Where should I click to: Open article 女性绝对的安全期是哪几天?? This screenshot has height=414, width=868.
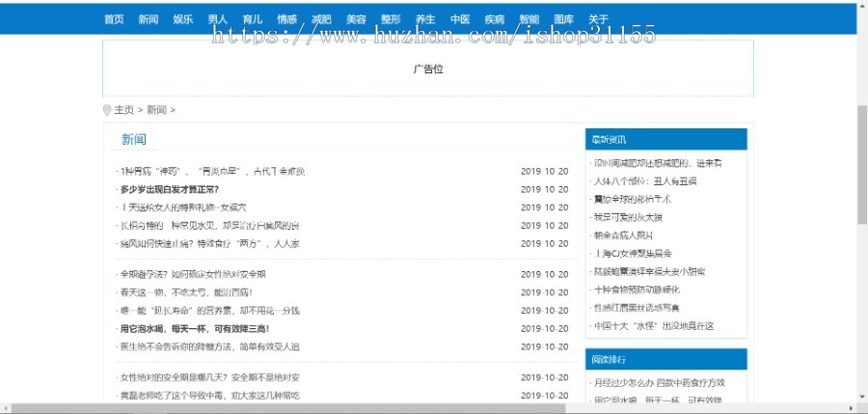pyautogui.click(x=210, y=377)
